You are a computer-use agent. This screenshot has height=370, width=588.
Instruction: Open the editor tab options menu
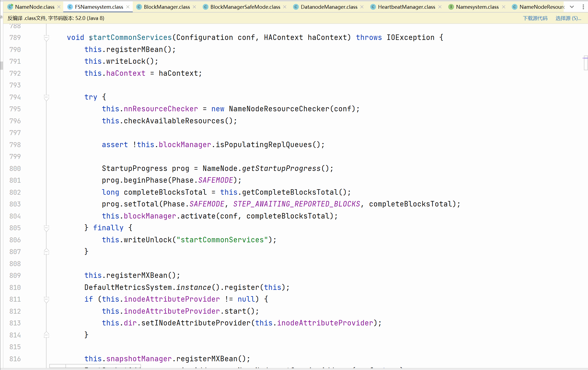click(x=583, y=7)
